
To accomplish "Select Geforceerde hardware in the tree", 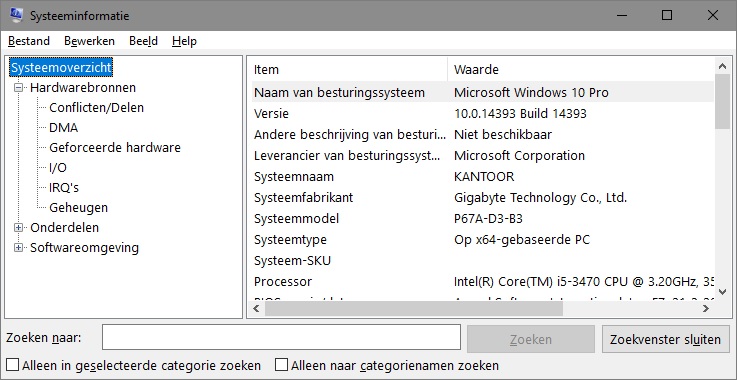I will point(115,148).
